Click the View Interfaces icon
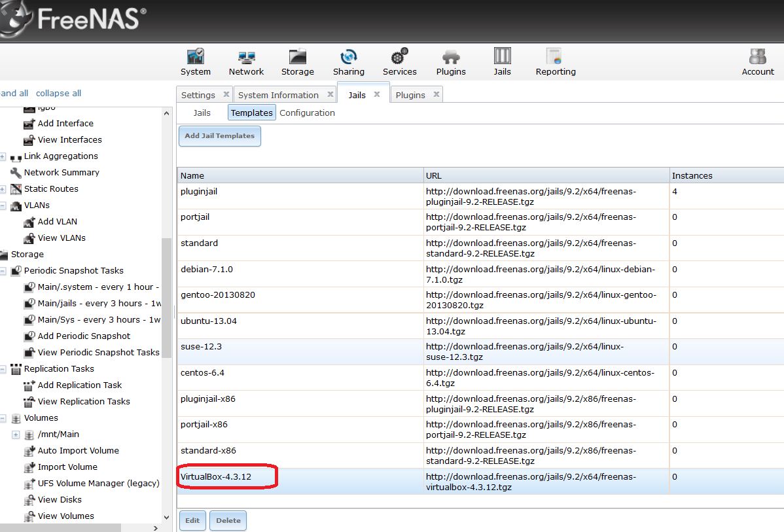Image resolution: width=784 pixels, height=532 pixels. pyautogui.click(x=29, y=140)
